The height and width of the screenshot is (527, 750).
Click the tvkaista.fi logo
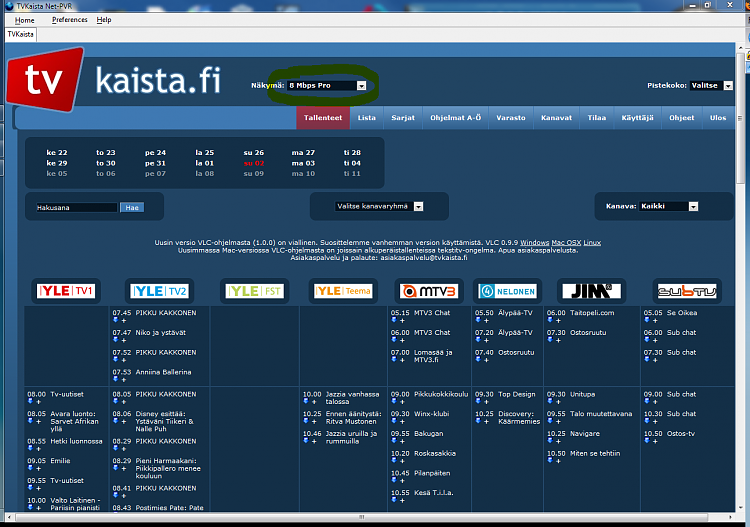(114, 79)
